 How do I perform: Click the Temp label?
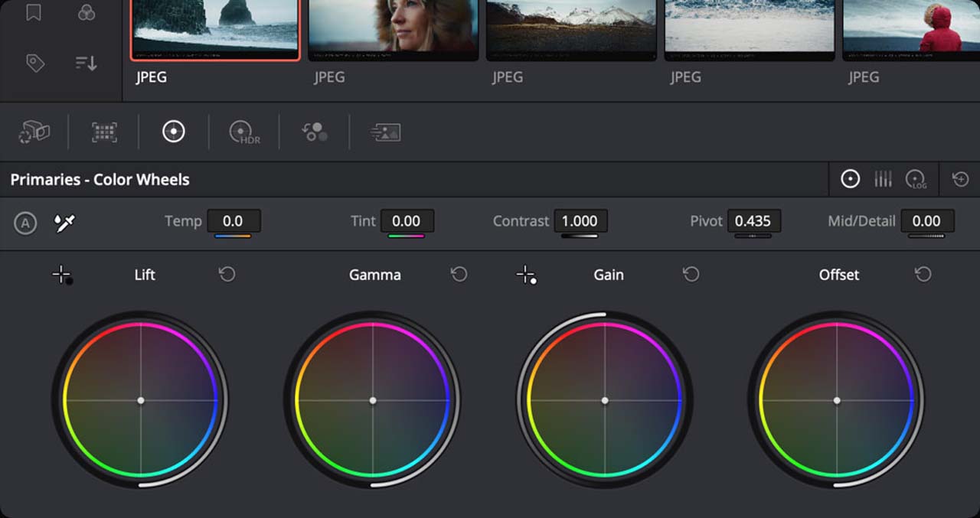click(x=183, y=221)
